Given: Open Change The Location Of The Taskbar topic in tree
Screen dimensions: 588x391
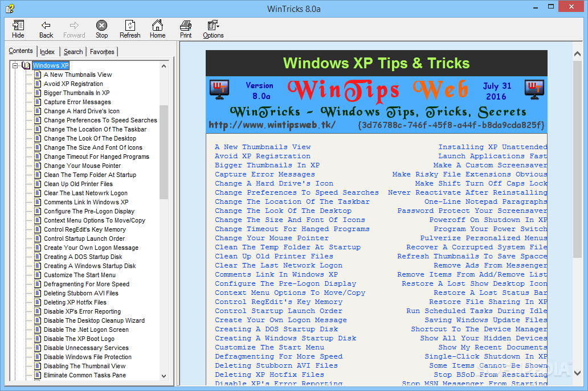Looking at the screenshot, I should (95, 129).
